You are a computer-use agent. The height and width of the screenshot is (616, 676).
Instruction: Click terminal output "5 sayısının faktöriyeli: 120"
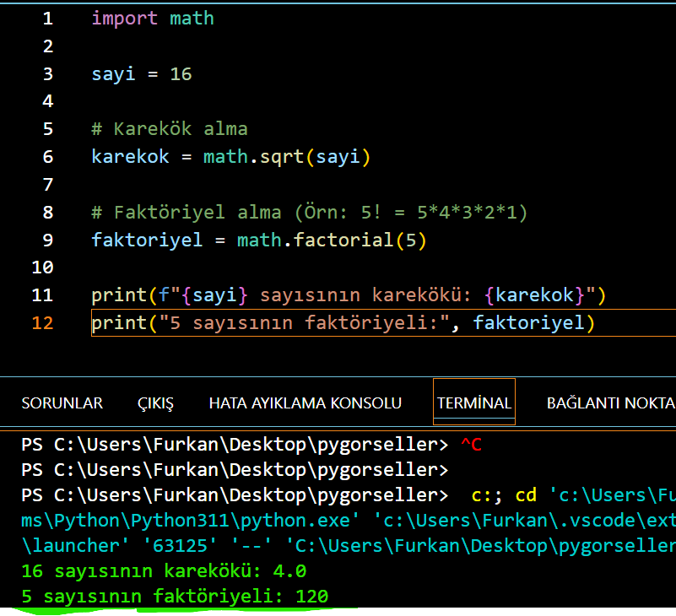[x=175, y=597]
